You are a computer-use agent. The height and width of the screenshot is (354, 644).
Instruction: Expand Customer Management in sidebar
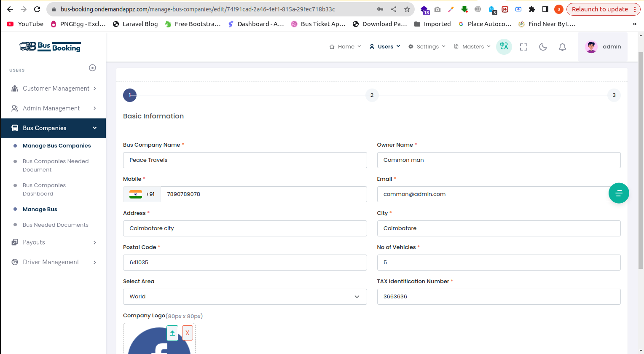[x=53, y=88]
